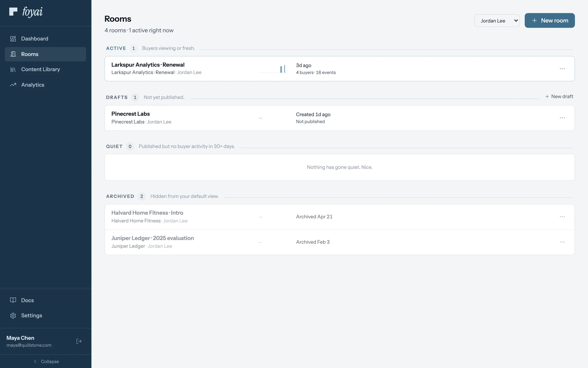The image size is (588, 368).
Task: Click the Maya Chen account name
Action: [x=20, y=338]
